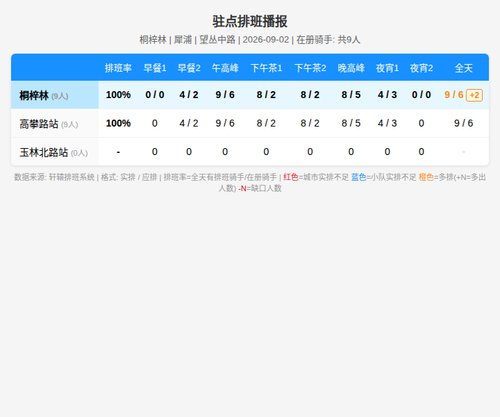The height and width of the screenshot is (417, 500).
Task: Click 晚高峰 8 / 5 in 高攀路站 row
Action: pos(351,123)
